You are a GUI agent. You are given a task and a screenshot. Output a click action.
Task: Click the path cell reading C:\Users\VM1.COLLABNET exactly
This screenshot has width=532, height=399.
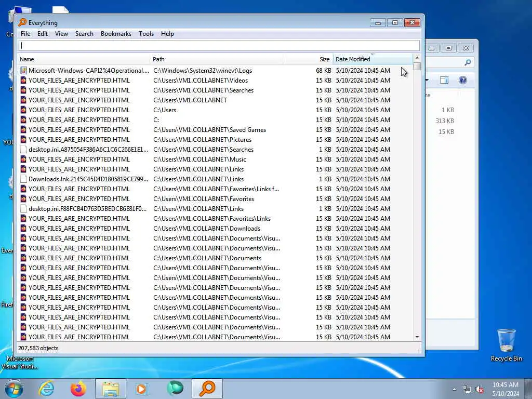[x=190, y=100]
